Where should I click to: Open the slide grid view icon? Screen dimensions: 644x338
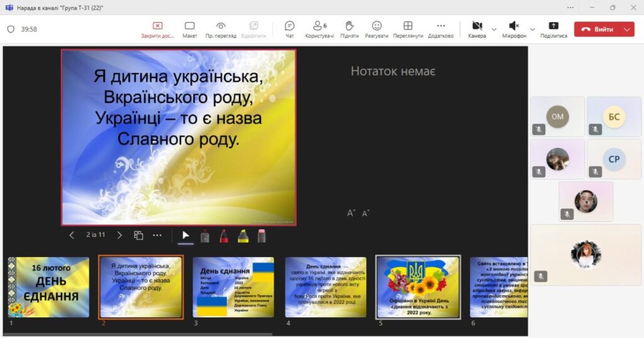click(x=138, y=235)
